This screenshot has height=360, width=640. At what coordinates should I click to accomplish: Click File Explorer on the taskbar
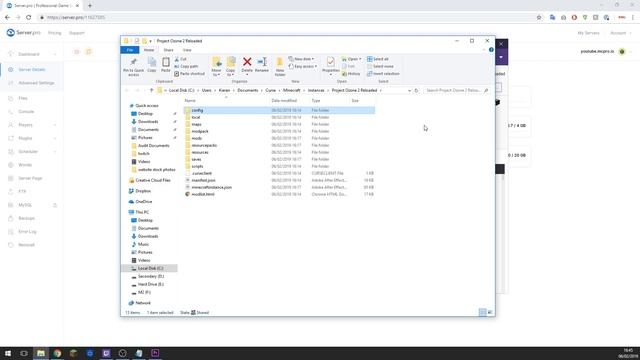(41, 353)
